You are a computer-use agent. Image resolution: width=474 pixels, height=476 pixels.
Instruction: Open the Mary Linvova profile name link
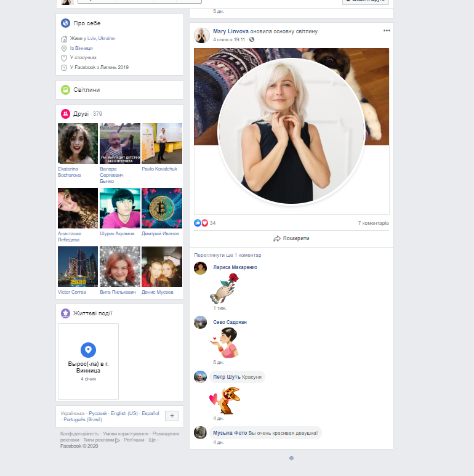tap(231, 31)
